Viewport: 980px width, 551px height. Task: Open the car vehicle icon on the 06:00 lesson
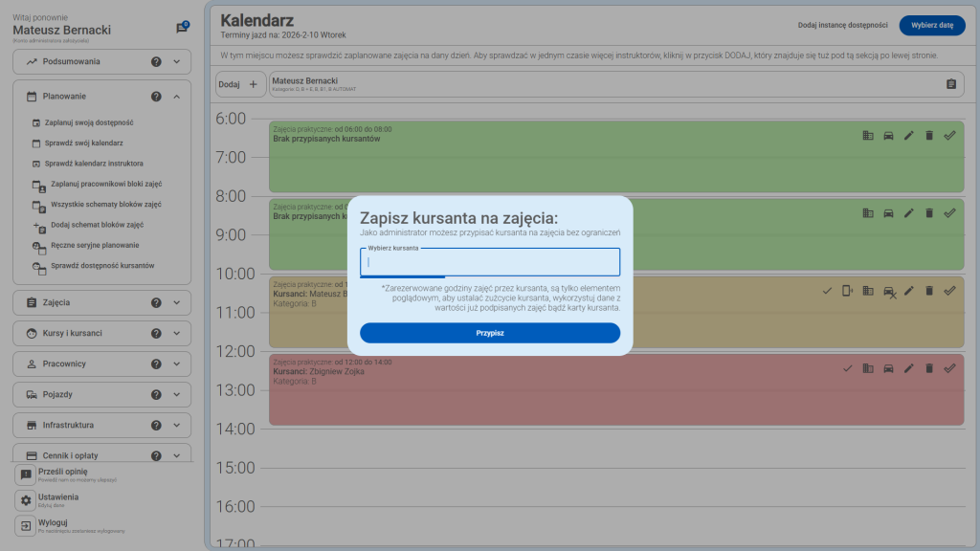point(888,135)
